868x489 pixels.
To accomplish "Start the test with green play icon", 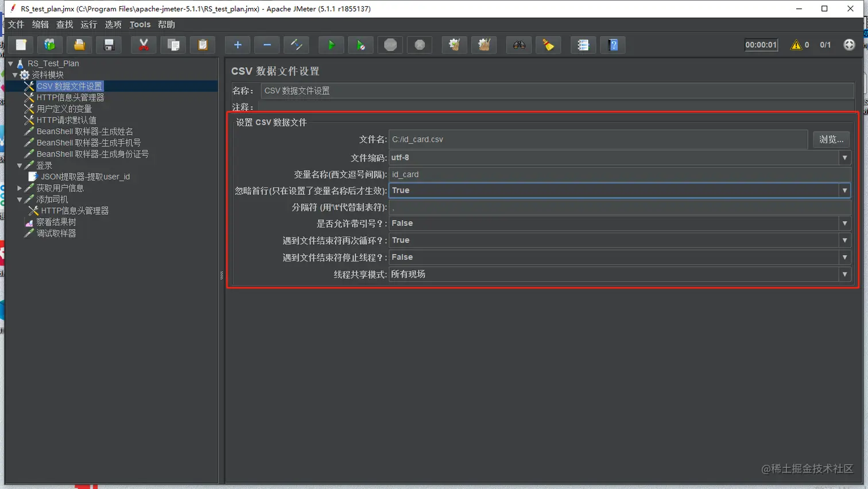I will click(x=331, y=45).
